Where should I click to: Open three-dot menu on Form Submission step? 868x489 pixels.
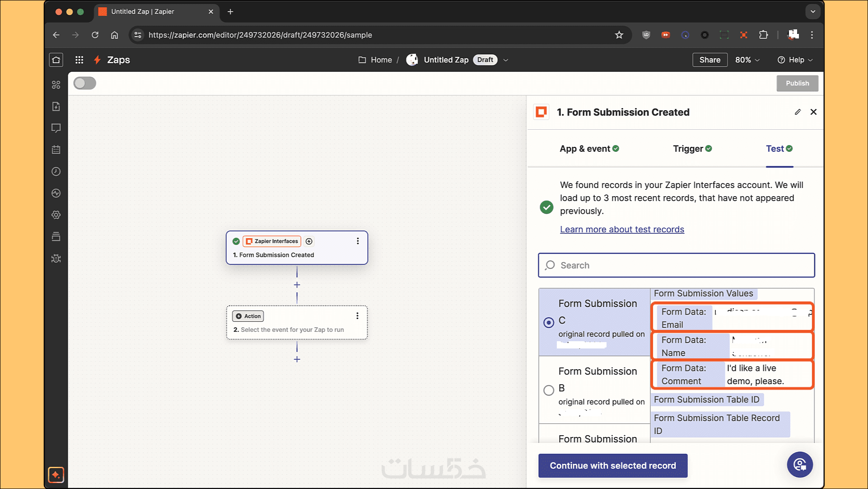[x=358, y=241]
